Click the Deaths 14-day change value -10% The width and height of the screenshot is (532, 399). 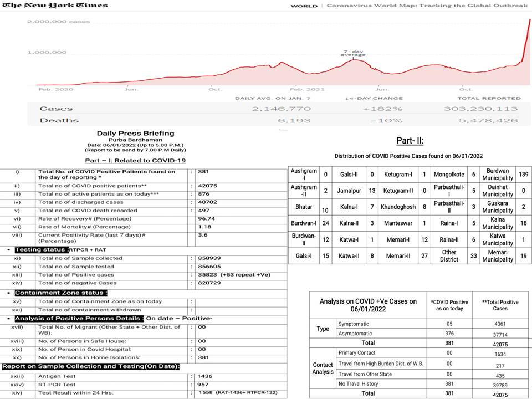(x=378, y=120)
